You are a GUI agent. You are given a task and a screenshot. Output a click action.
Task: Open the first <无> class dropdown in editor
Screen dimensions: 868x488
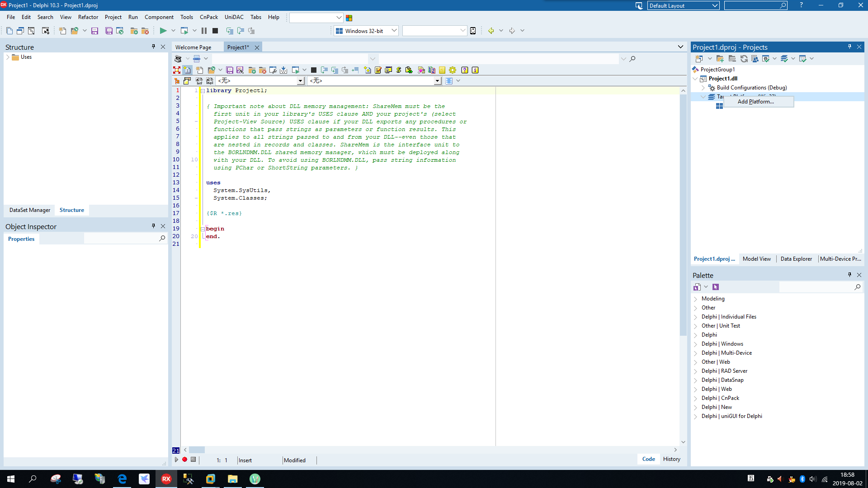click(x=300, y=81)
